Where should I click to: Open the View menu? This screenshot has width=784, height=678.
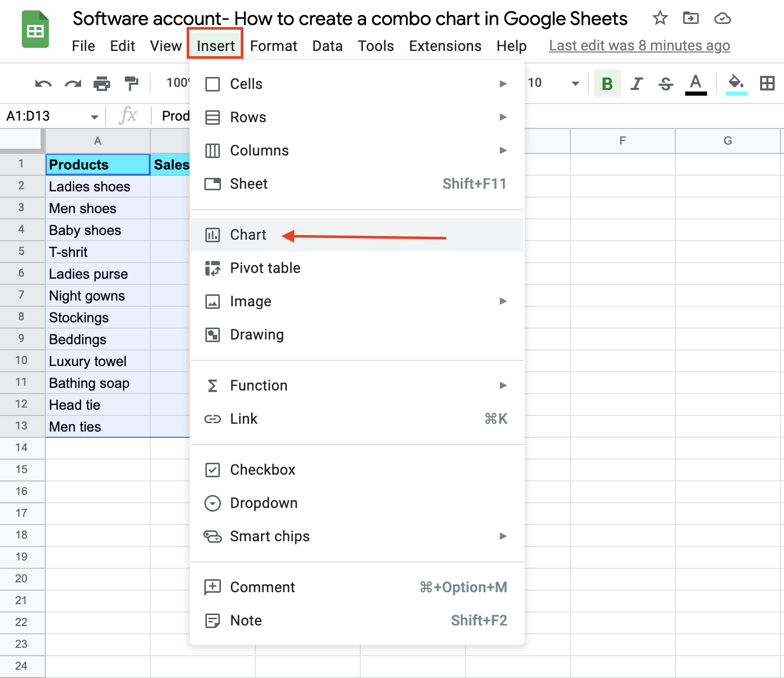click(166, 46)
